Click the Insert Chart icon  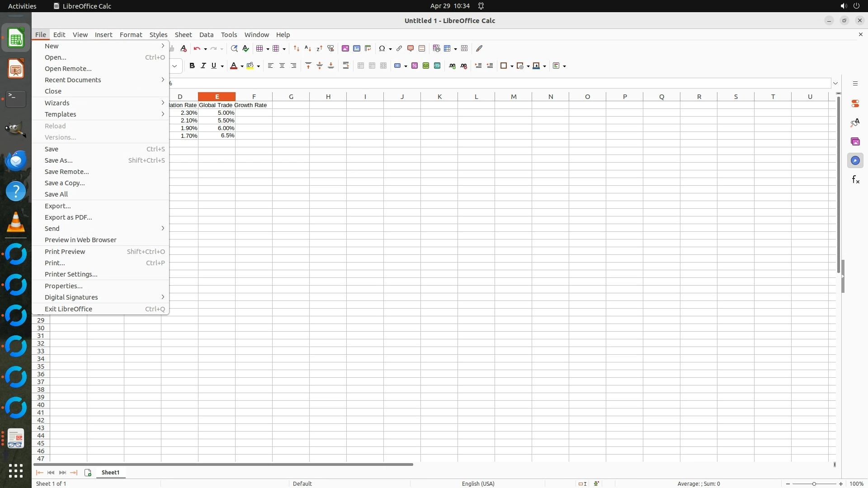coord(357,48)
